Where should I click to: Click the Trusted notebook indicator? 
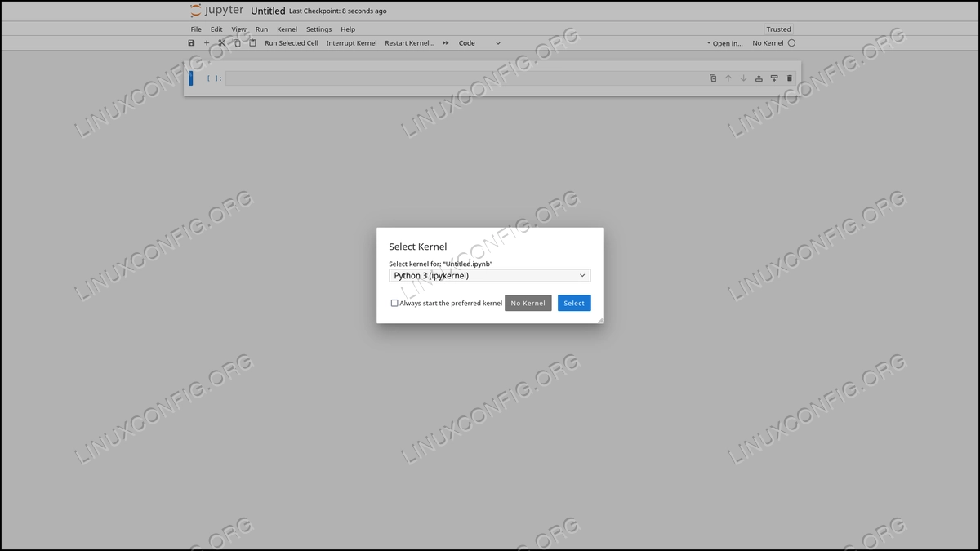(779, 29)
